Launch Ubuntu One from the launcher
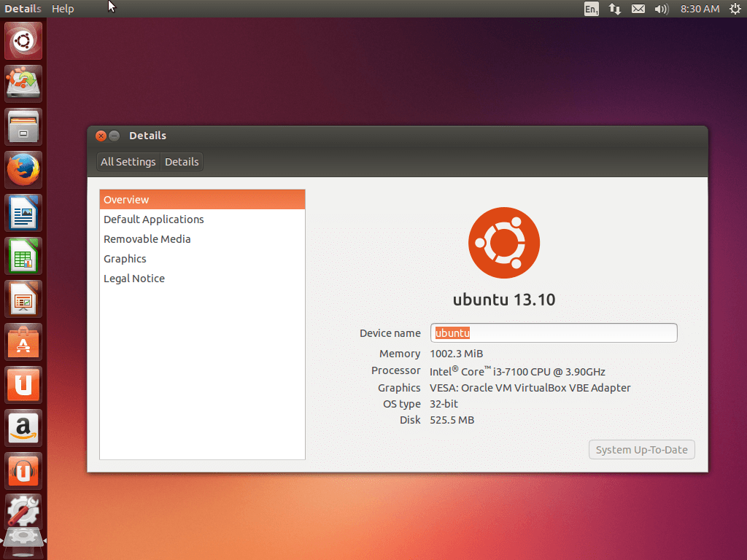747x560 pixels. tap(23, 385)
